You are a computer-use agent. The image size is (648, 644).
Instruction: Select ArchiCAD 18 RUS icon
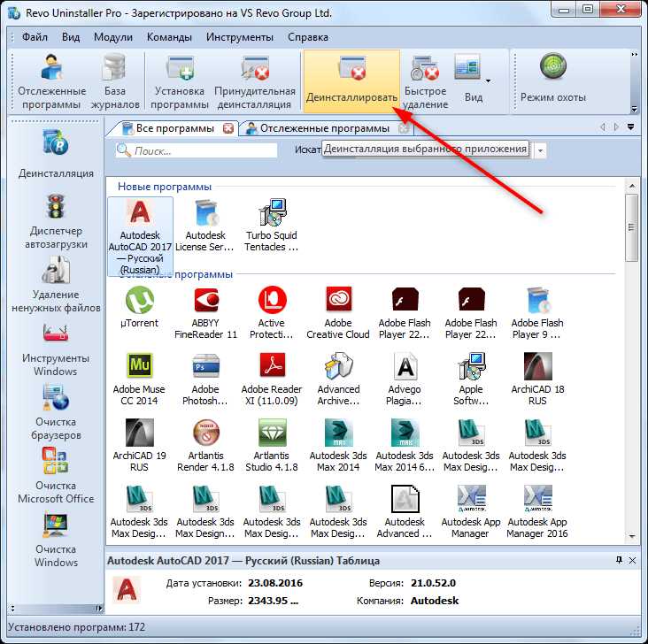(x=537, y=379)
